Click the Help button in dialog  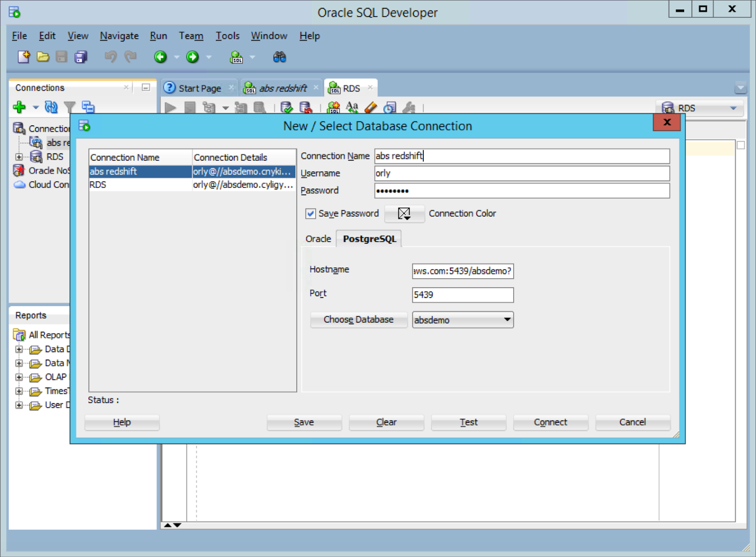[122, 422]
